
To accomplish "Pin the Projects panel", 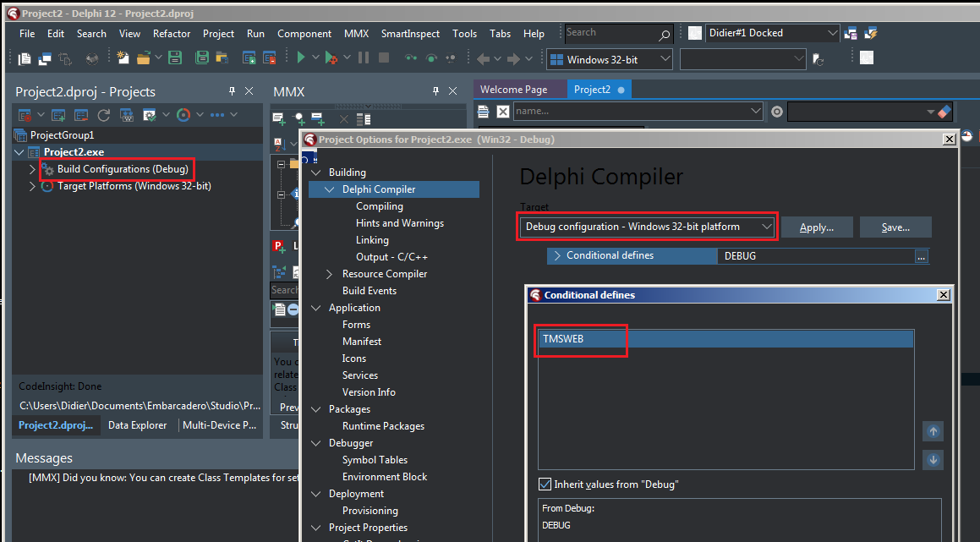I will coord(232,91).
